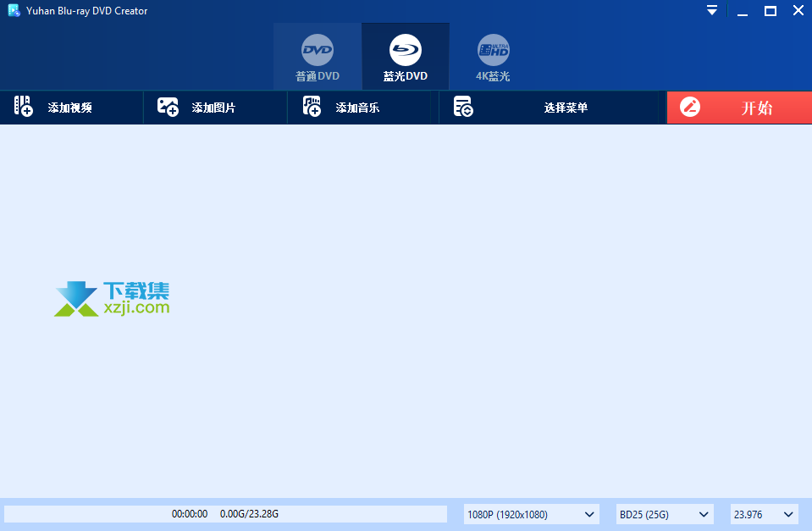The image size is (812, 531).
Task: Click the 00:00:00 duration text
Action: (190, 514)
